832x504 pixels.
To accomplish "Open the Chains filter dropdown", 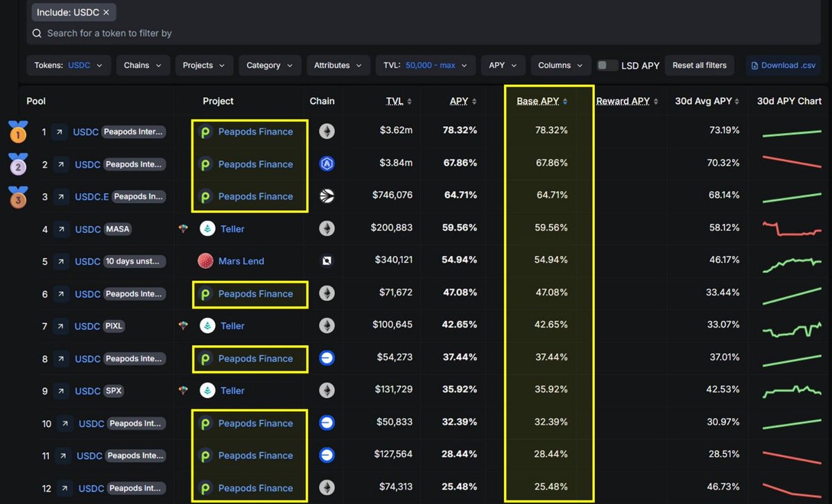I will pos(143,65).
